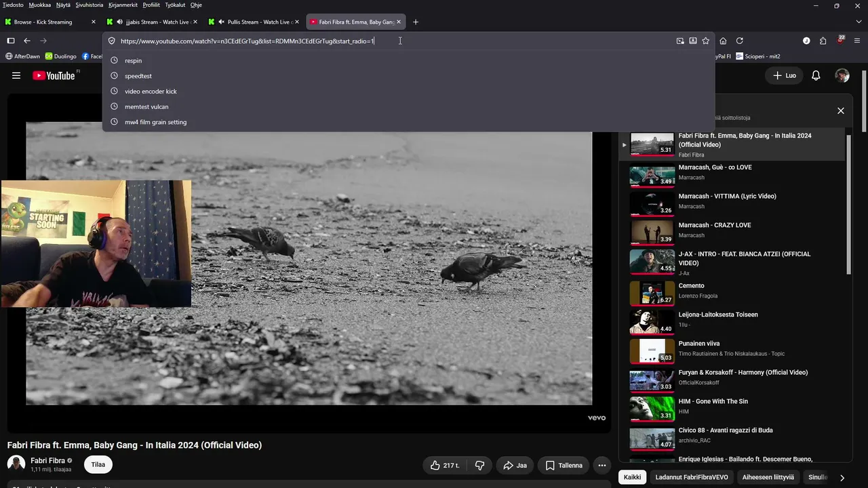Open Fabri Fibra channel avatar
Viewport: 868px width, 488px height.
point(16,464)
